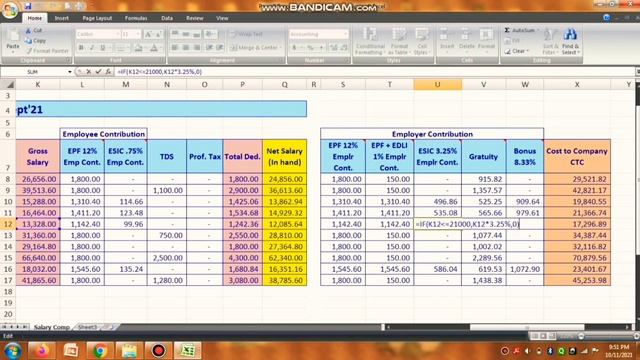The image size is (640, 360).
Task: Open the Accounting number format dropdown
Action: 346,34
